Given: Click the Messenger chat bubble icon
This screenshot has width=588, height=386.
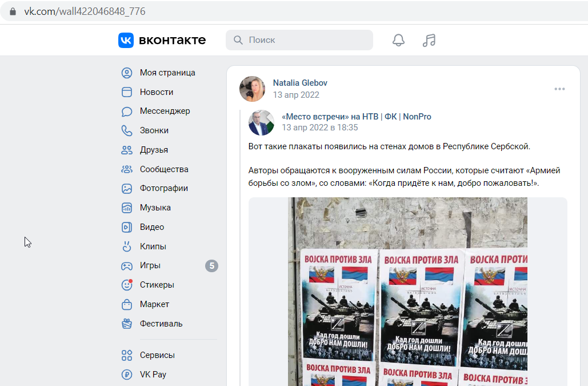Looking at the screenshot, I should point(127,112).
